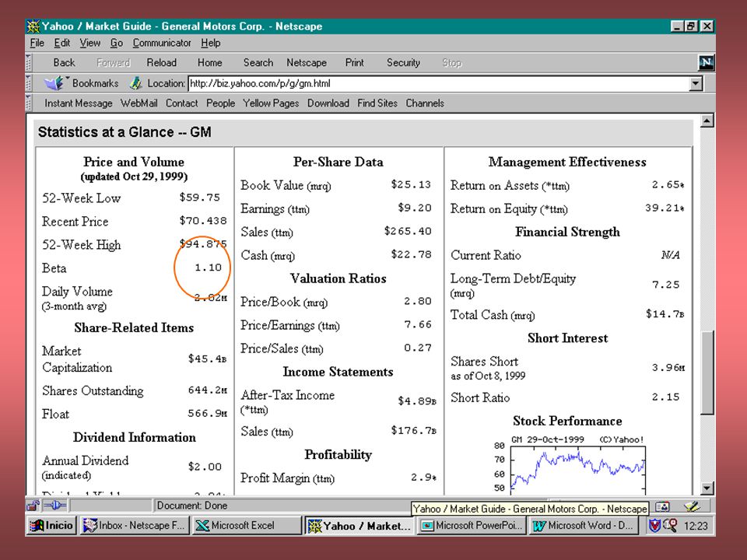This screenshot has height=560, width=747.
Task: Select the Yahoo / Market taskbar button
Action: click(359, 525)
